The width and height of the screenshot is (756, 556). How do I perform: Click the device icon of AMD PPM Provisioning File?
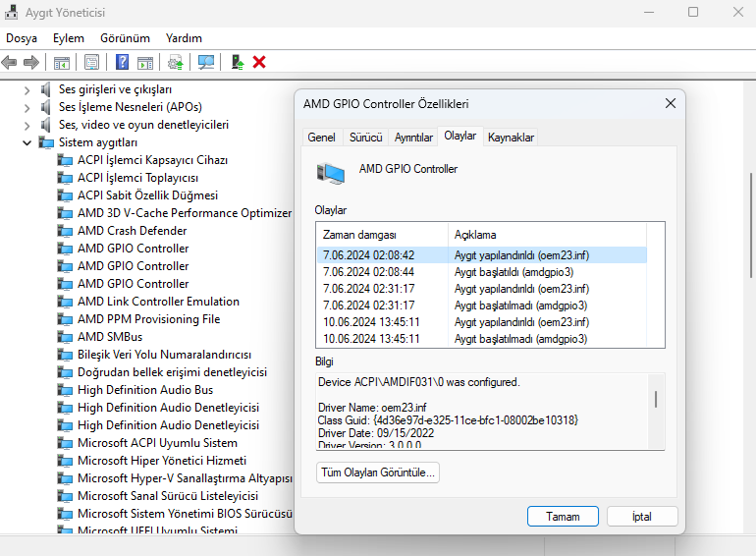pos(65,319)
